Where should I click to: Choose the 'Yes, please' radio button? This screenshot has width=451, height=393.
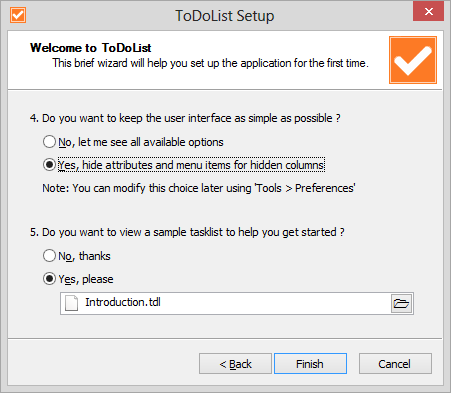click(x=49, y=279)
